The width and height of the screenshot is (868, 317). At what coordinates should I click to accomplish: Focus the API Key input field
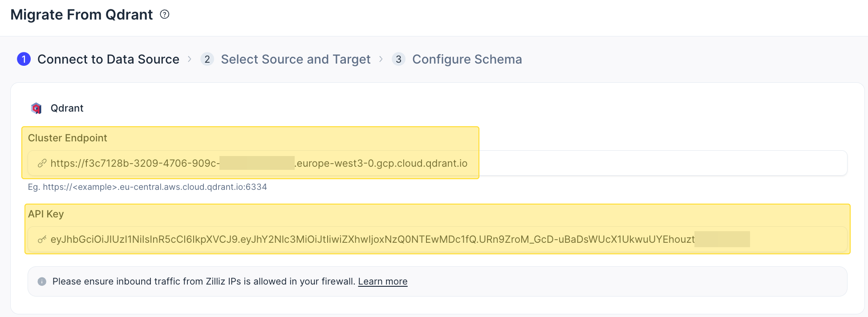point(437,240)
